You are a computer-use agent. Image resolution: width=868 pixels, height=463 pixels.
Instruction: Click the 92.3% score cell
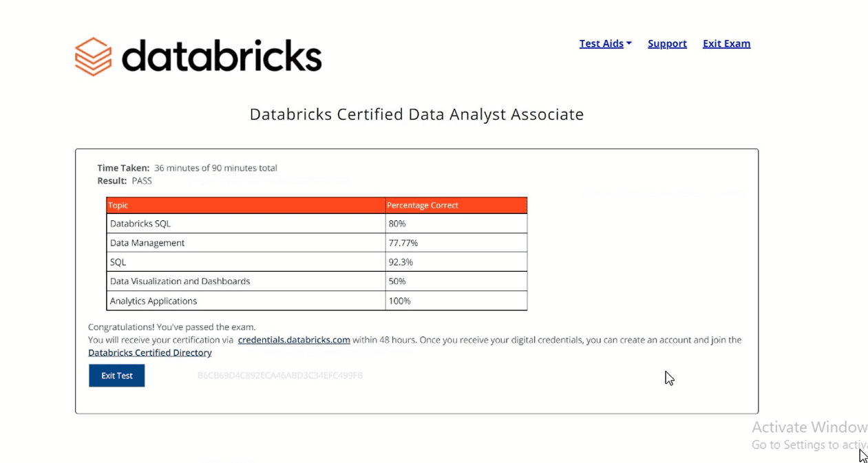[401, 262]
